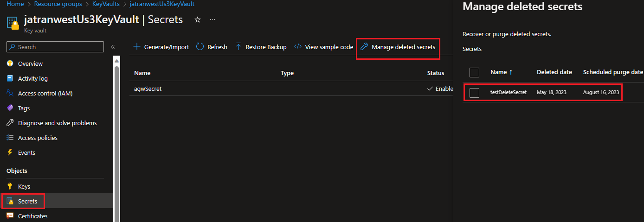Viewport: 644px width, 222px height.
Task: Click the sidebar scrollbar up arrow
Action: tap(117, 61)
